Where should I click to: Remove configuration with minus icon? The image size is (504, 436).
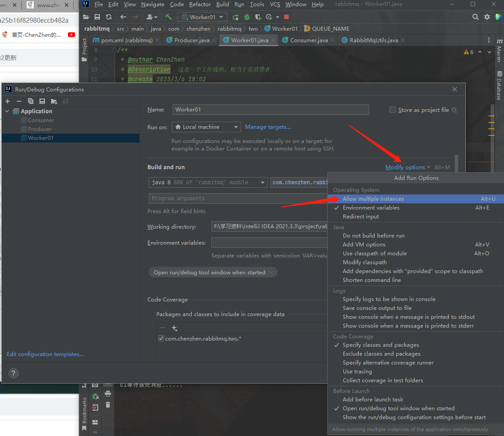(19, 101)
